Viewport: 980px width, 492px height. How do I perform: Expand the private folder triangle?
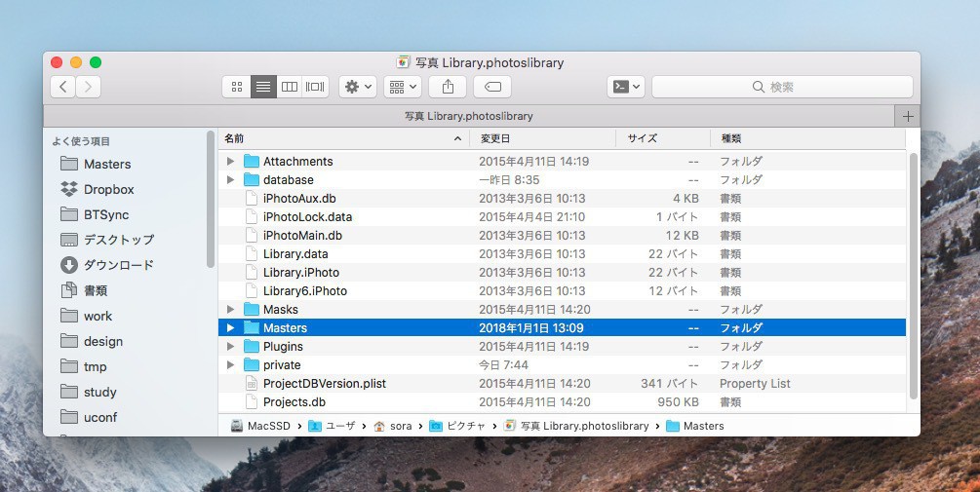tap(231, 364)
